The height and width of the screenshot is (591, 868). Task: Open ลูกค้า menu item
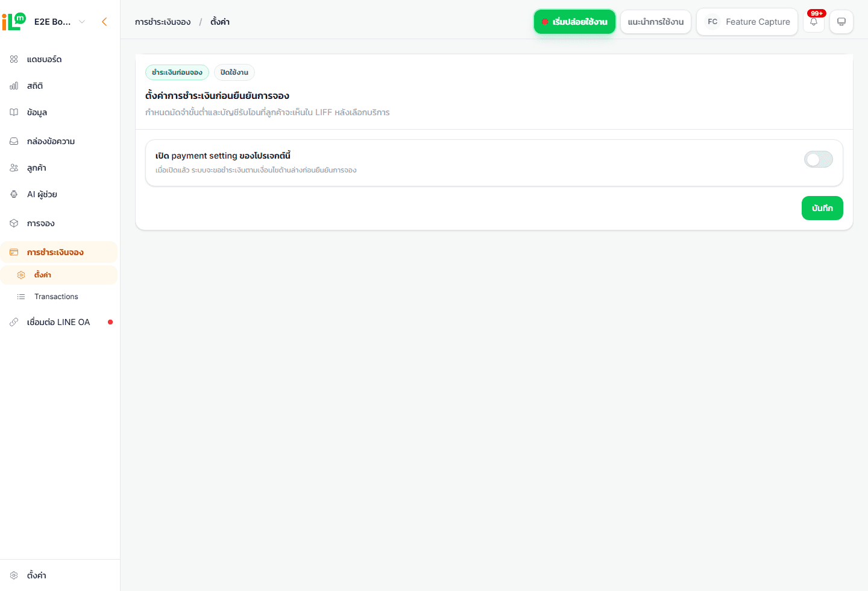click(59, 168)
